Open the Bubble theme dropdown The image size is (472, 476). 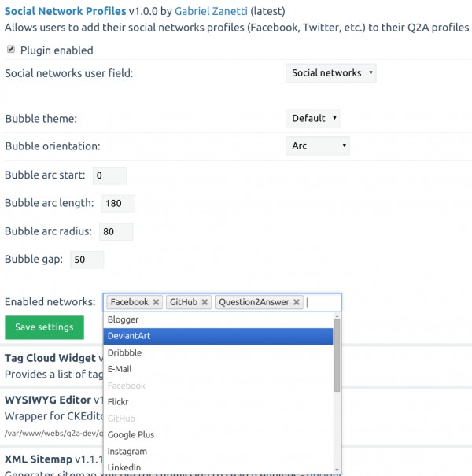click(313, 118)
